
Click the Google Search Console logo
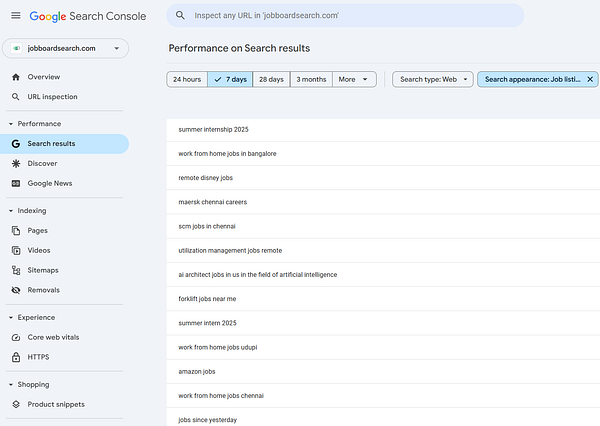tap(88, 16)
